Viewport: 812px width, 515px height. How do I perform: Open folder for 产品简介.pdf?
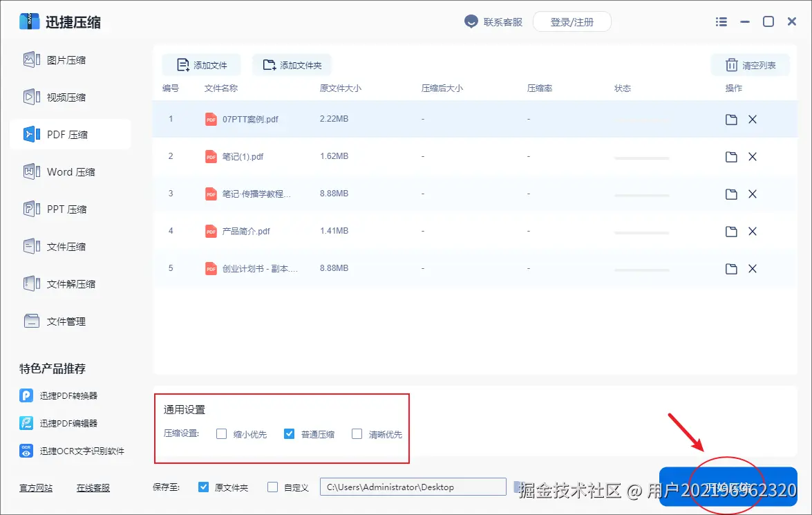tap(731, 232)
